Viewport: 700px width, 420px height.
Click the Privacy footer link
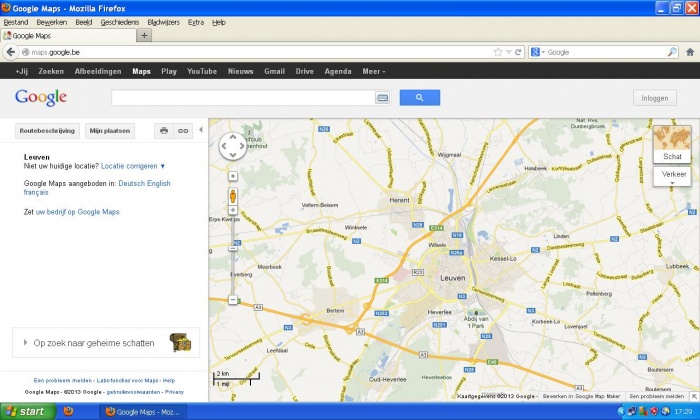tap(174, 392)
